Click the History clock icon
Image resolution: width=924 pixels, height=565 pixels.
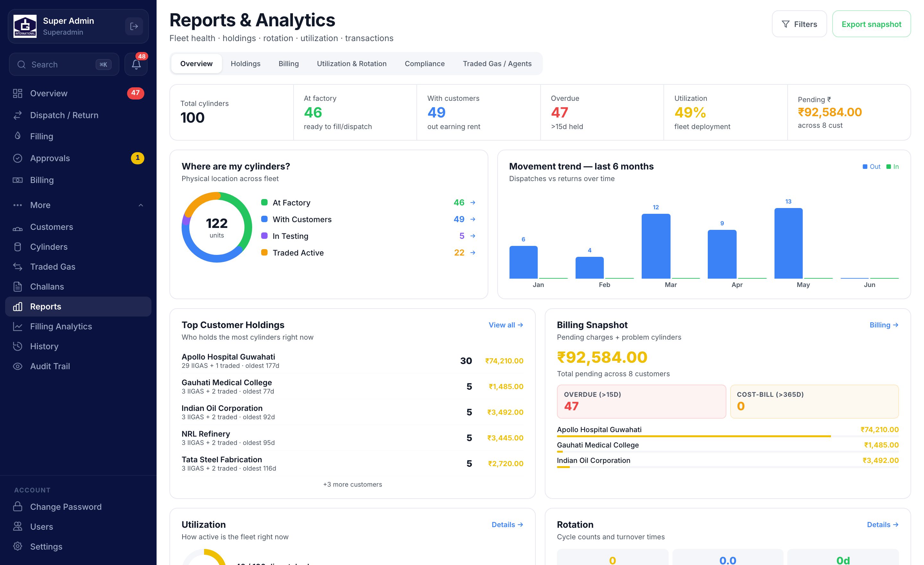point(18,346)
